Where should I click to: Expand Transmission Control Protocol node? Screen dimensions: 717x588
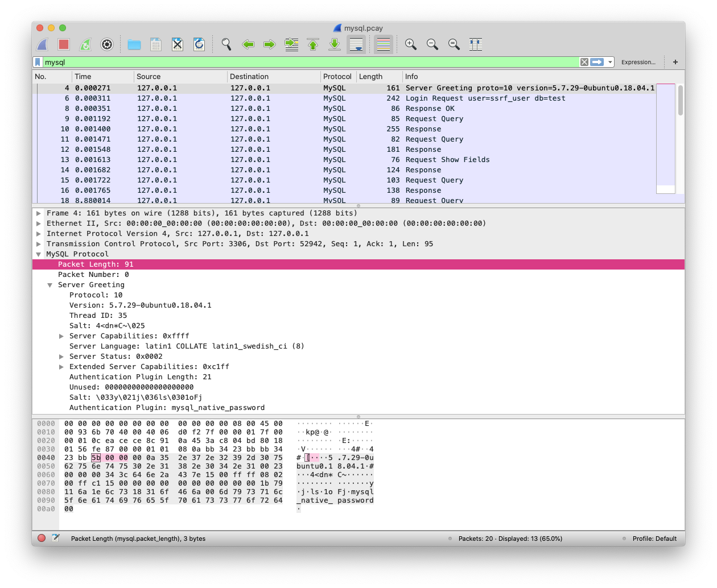[39, 244]
